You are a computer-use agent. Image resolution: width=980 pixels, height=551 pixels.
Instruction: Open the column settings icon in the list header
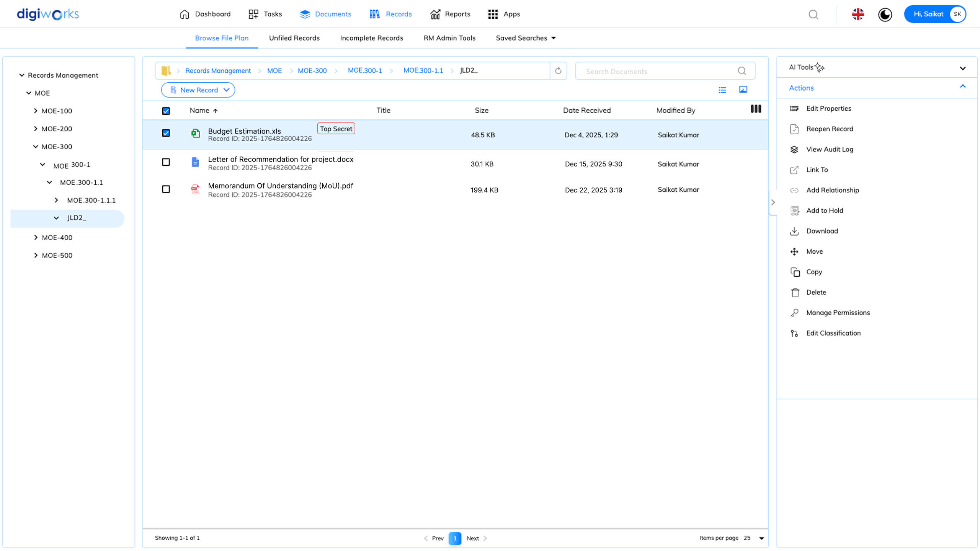tap(756, 109)
